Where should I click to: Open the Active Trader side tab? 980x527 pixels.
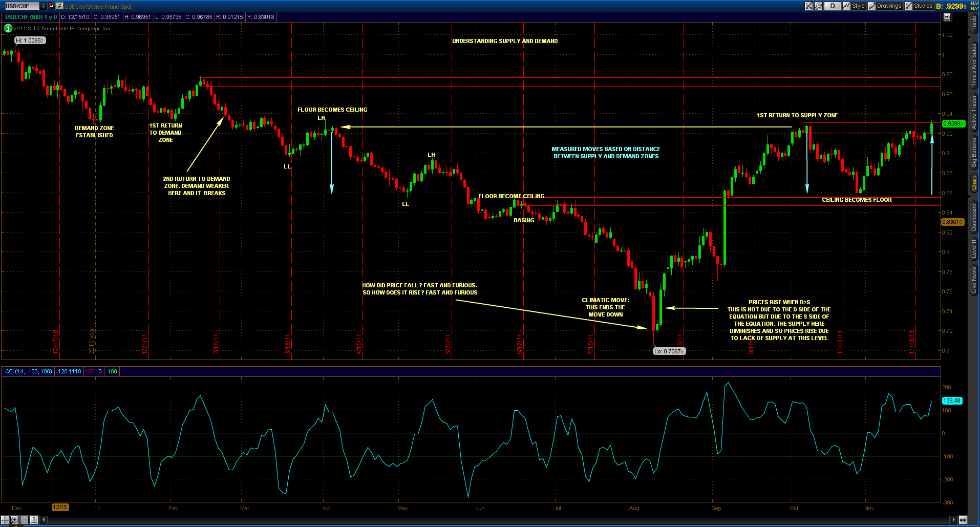(974, 112)
